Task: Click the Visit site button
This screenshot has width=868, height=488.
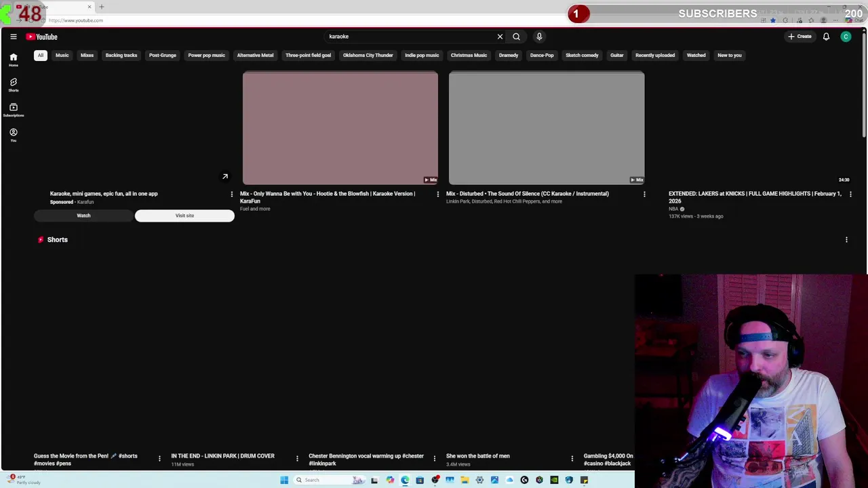Action: tap(184, 216)
